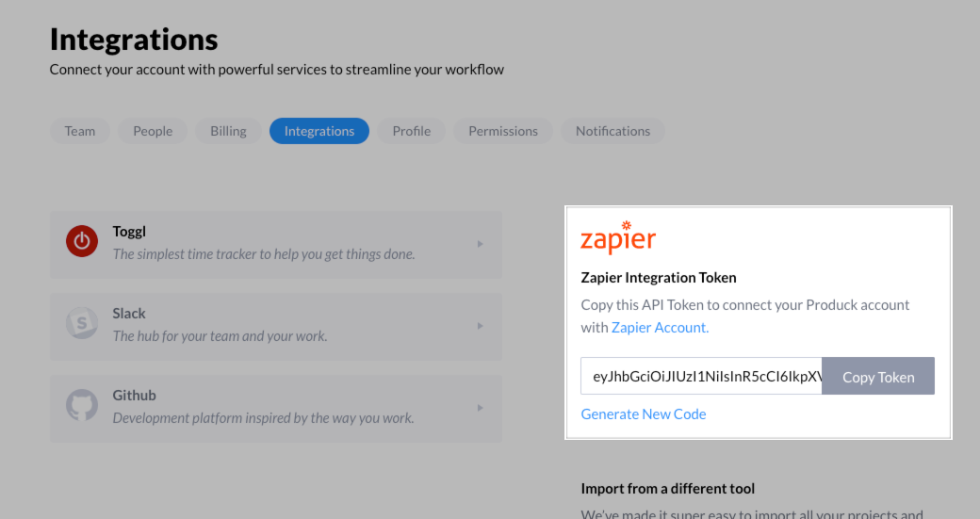Image resolution: width=980 pixels, height=519 pixels.
Task: Click the Zapier logo
Action: [618, 238]
